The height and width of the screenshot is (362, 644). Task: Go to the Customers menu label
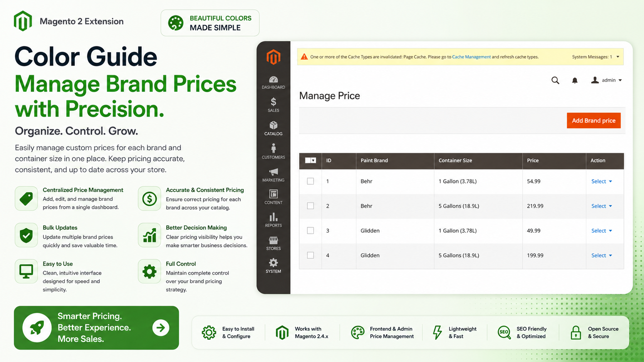pyautogui.click(x=273, y=157)
